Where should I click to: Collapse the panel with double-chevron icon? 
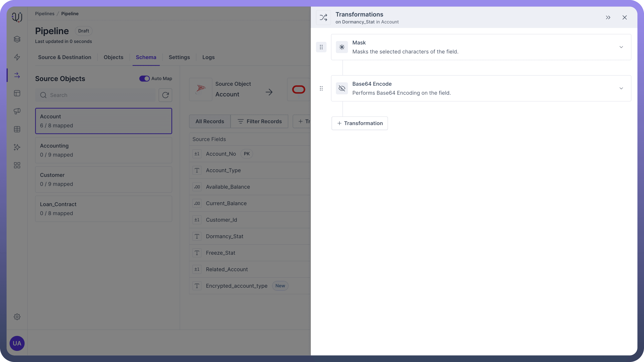[x=608, y=17]
